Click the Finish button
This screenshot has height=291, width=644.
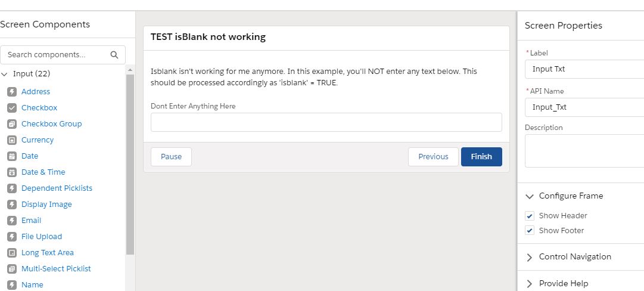click(481, 157)
